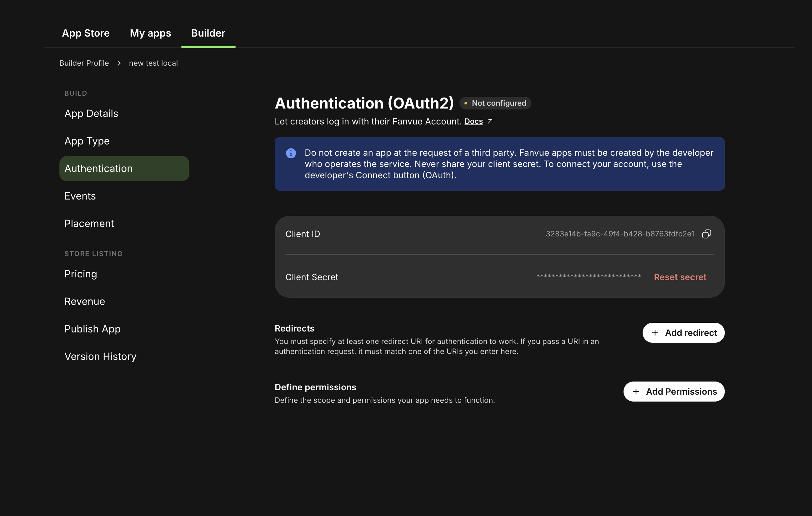Go to Publish App
Image resolution: width=812 pixels, height=516 pixels.
[x=124, y=329]
